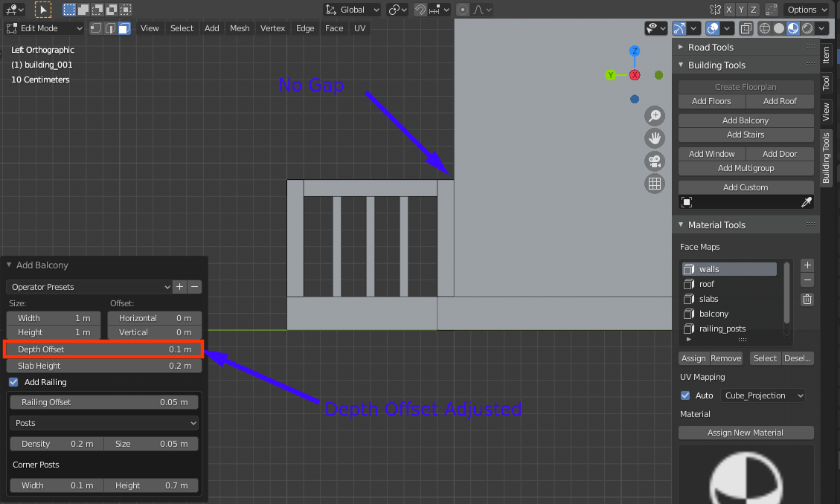Click the eyedropper icon under Add Custom

click(x=807, y=202)
